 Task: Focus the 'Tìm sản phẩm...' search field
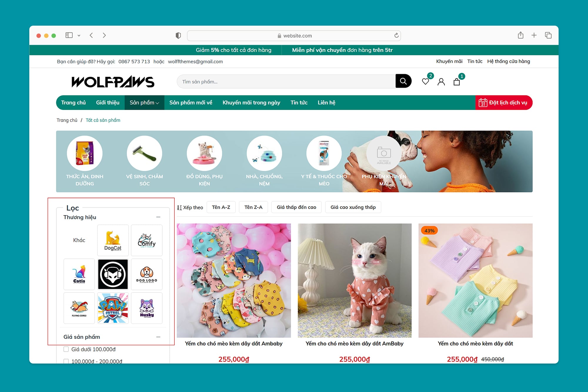pyautogui.click(x=286, y=81)
